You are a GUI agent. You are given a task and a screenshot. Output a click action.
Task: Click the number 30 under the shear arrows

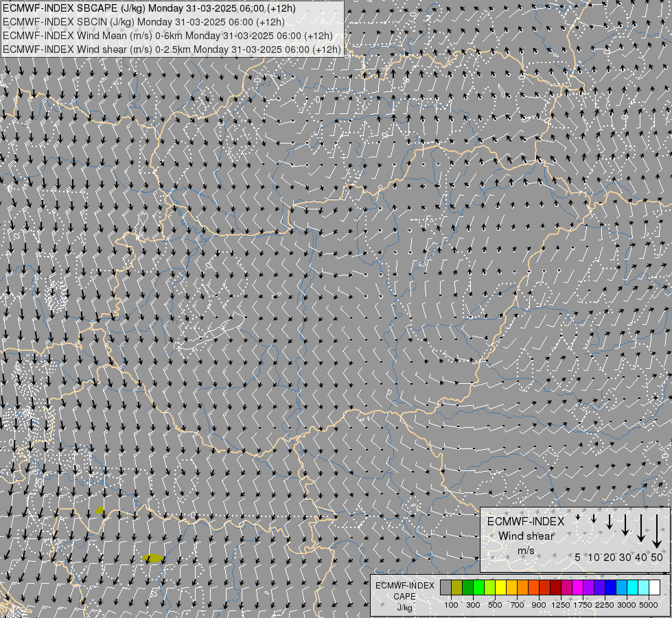coord(625,557)
